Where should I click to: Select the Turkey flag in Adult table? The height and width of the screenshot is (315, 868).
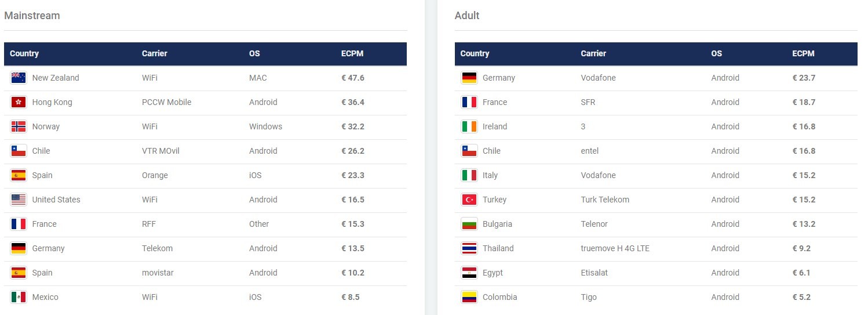[469, 200]
